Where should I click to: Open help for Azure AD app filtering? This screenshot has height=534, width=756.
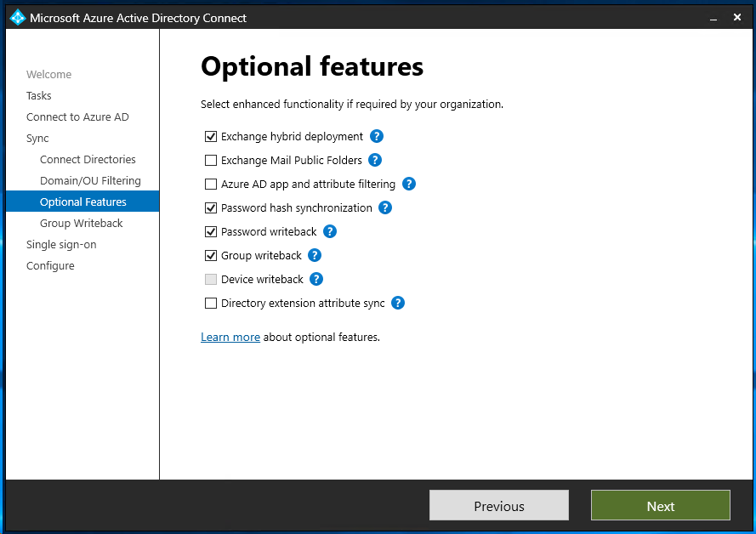pos(409,184)
